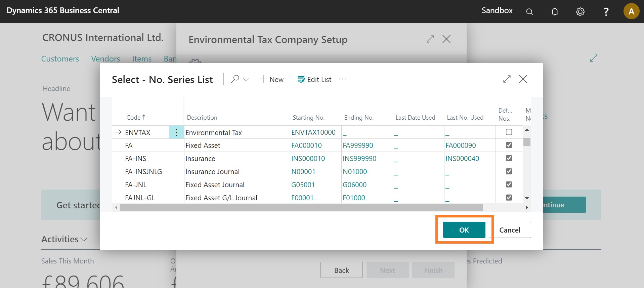Open the row options menu for ENVTAX

177,132
